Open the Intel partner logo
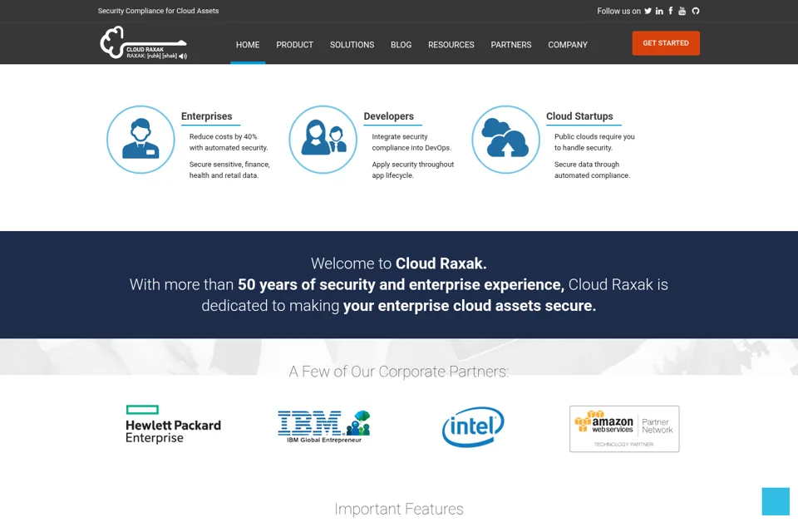Viewport: 798px width, 532px height. (x=473, y=426)
